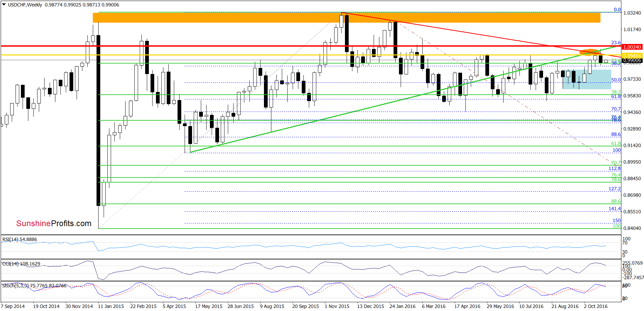This screenshot has width=644, height=311.
Task: Click the RSI(14) 54.8886 indicator label
Action: coord(20,239)
